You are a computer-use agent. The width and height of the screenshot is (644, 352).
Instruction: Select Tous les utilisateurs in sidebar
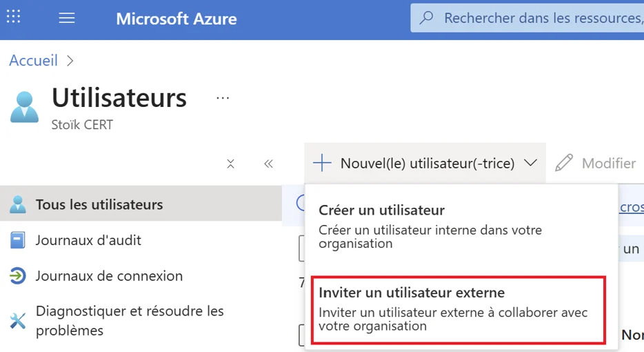(99, 204)
